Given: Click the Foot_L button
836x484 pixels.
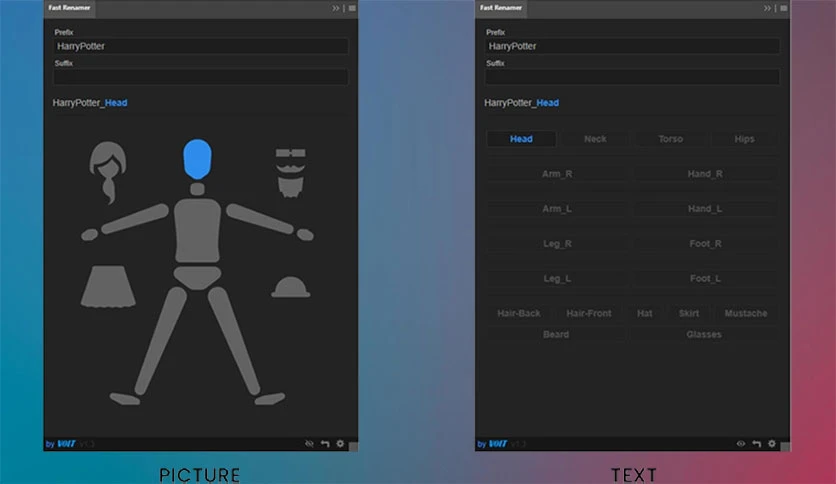Looking at the screenshot, I should (705, 278).
